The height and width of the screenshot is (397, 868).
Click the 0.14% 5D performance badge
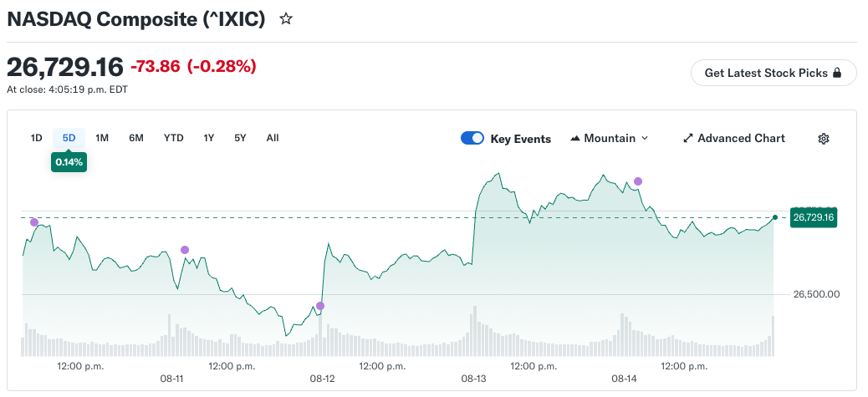[x=69, y=162]
